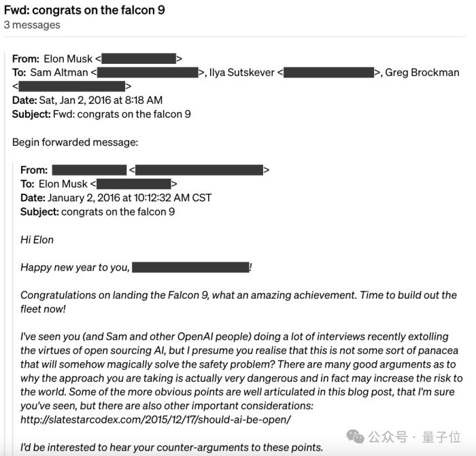Click the "Begin forwarded message:" text
The image size is (476, 456).
(x=75, y=142)
